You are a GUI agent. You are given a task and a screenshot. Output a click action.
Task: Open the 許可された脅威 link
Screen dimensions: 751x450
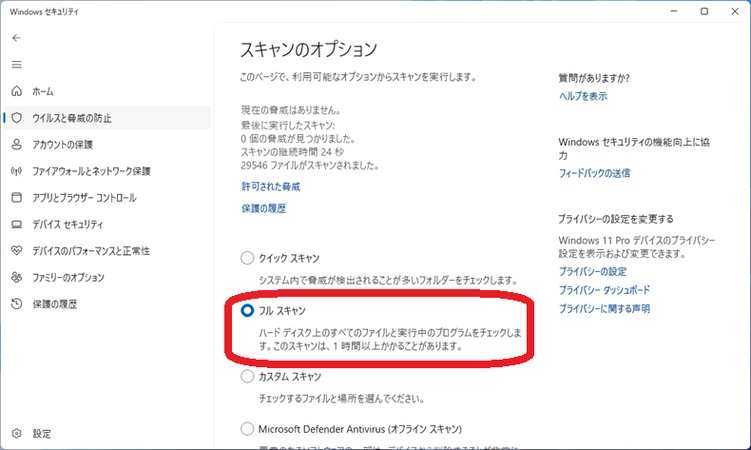click(x=271, y=187)
